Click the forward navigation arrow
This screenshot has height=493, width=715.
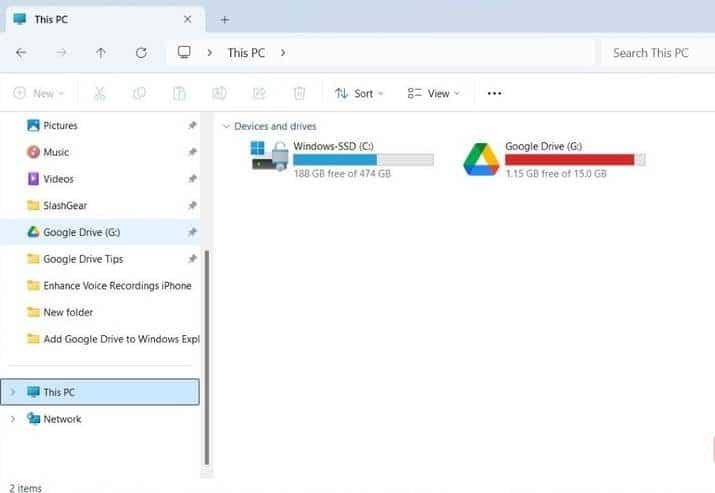click(61, 53)
